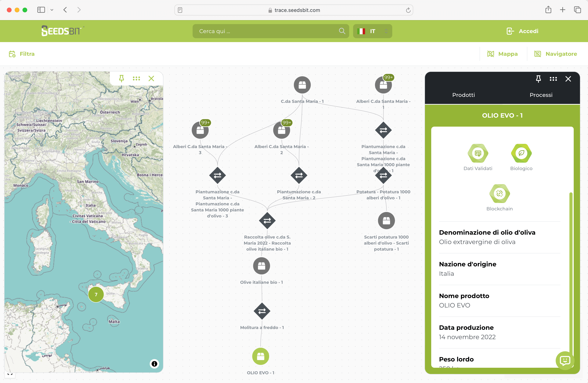Click the map cluster marker 7
588x383 pixels.
click(x=96, y=294)
